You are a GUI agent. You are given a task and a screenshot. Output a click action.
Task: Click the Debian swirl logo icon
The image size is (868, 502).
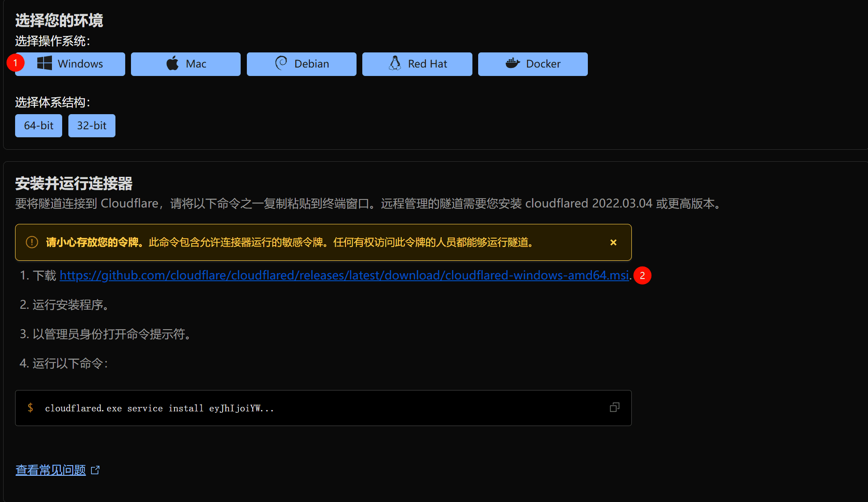point(281,63)
